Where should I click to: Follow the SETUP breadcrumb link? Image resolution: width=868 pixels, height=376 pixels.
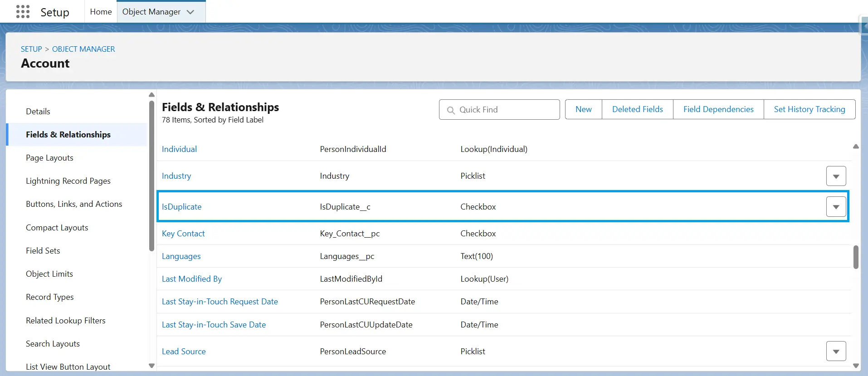coord(31,49)
